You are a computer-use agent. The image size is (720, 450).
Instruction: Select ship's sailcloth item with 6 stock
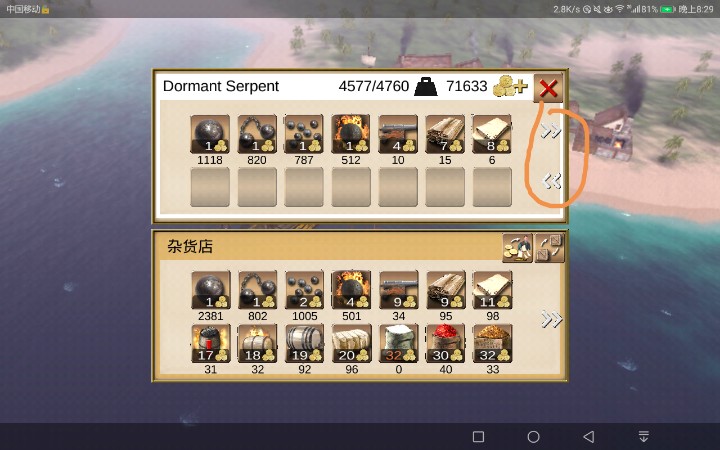point(492,134)
